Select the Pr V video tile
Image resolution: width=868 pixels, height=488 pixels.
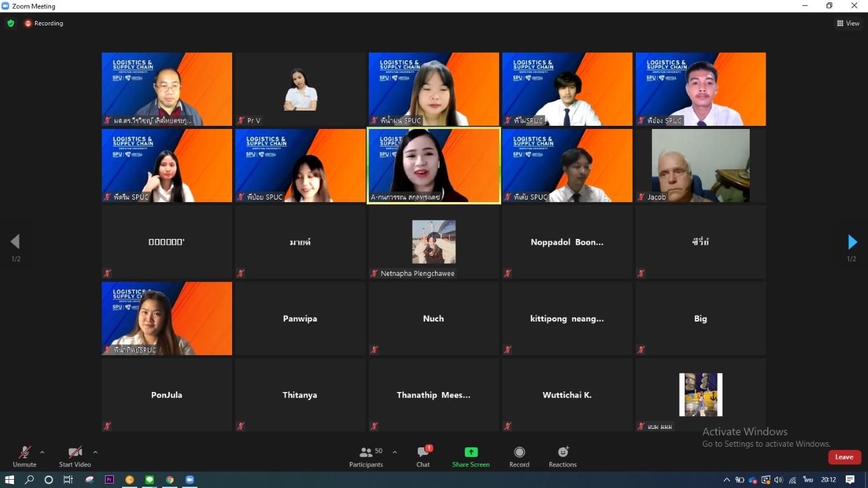pos(300,89)
